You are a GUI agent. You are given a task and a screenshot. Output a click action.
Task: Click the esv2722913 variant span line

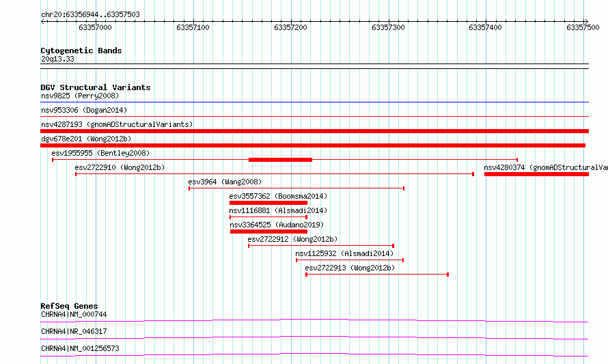(x=377, y=275)
